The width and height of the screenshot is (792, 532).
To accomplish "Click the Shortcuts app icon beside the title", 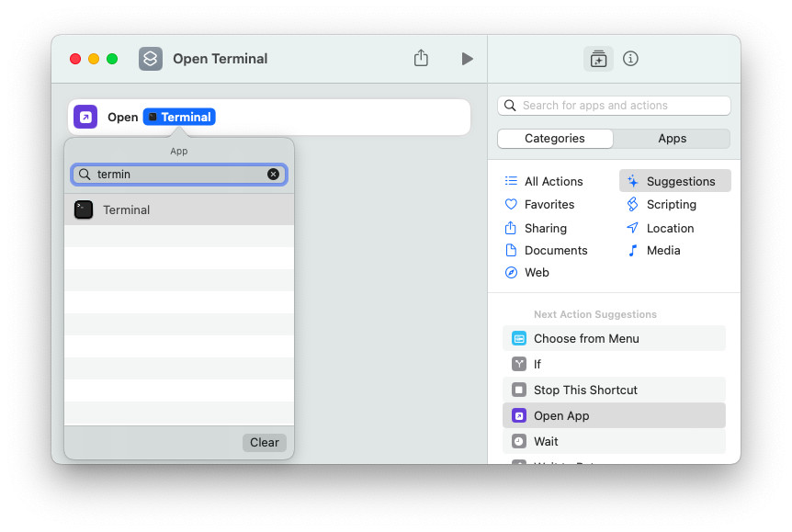I will click(151, 59).
